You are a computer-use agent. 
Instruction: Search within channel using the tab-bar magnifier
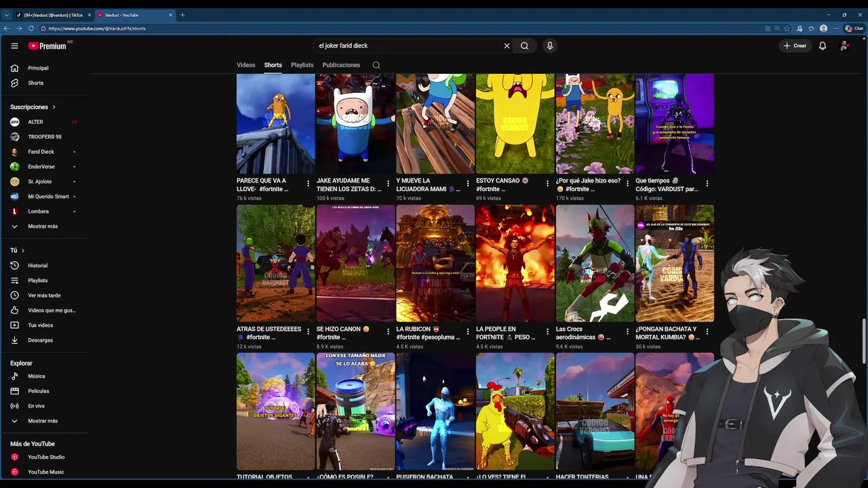pyautogui.click(x=376, y=65)
